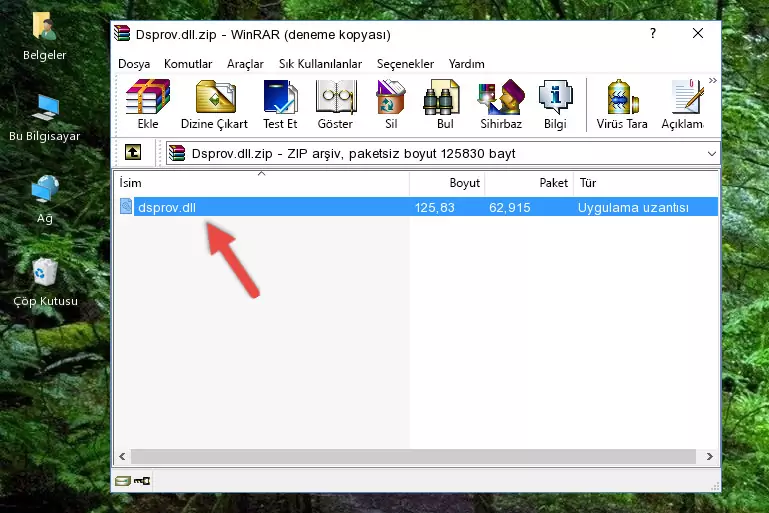This screenshot has height=513, width=769.
Task: Select the Çöp Kutusu recycle bin icon
Action: (x=45, y=282)
